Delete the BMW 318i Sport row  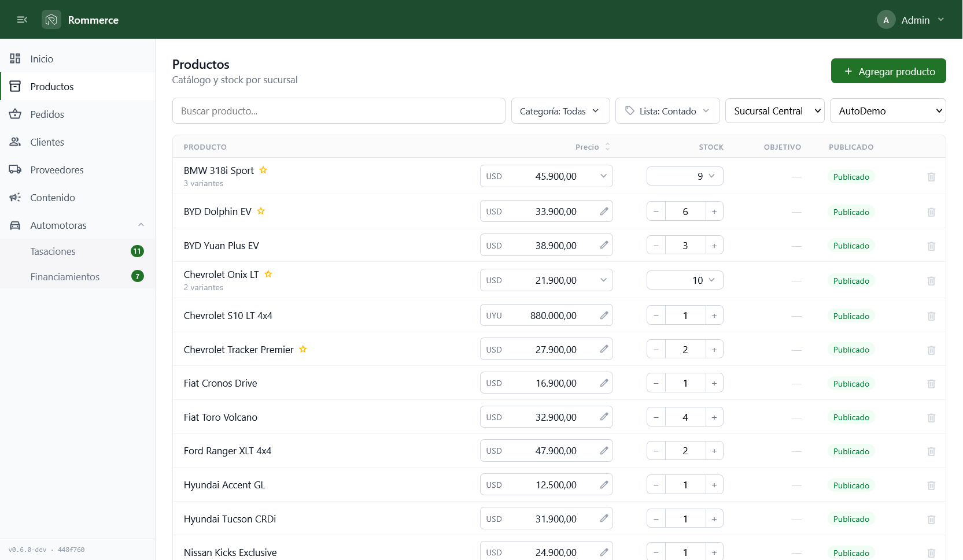tap(931, 177)
